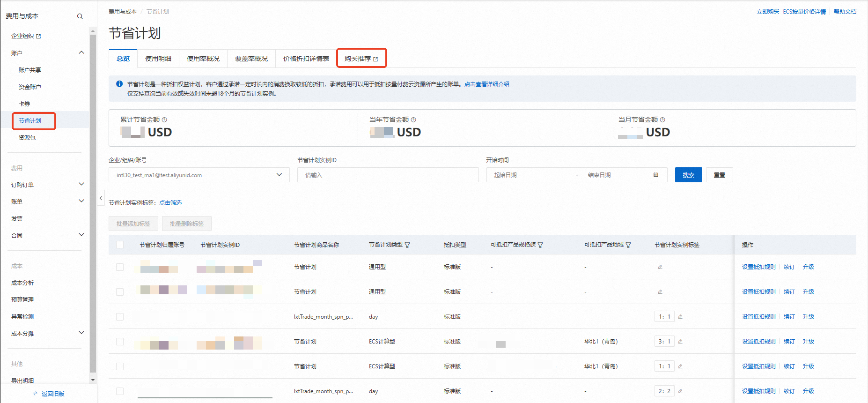The width and height of the screenshot is (868, 403).
Task: Click the 结束日期 date field
Action: [x=616, y=175]
